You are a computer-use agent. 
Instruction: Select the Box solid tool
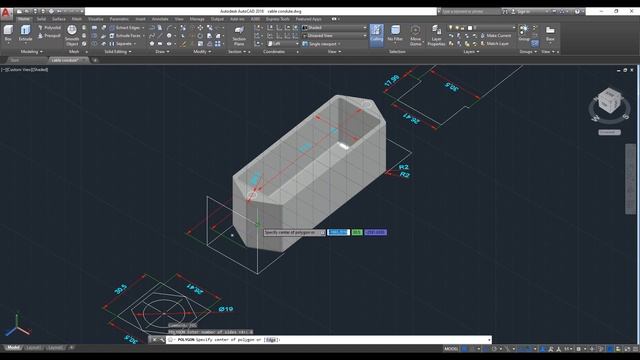[8, 33]
